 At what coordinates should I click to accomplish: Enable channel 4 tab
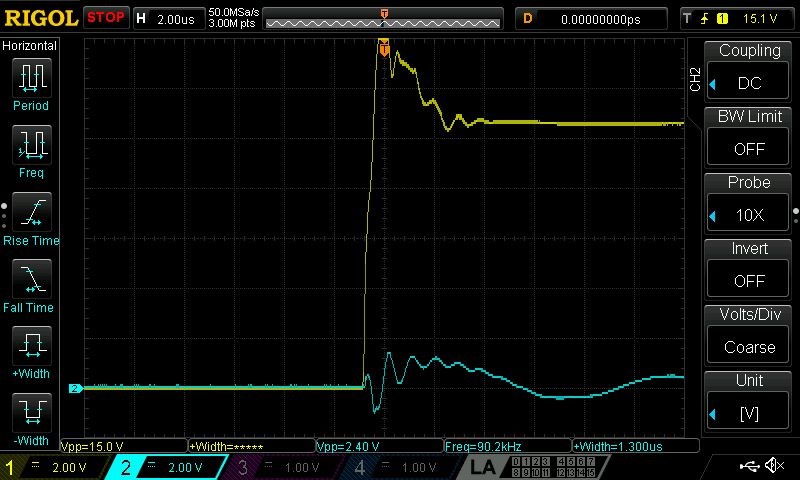[403, 467]
